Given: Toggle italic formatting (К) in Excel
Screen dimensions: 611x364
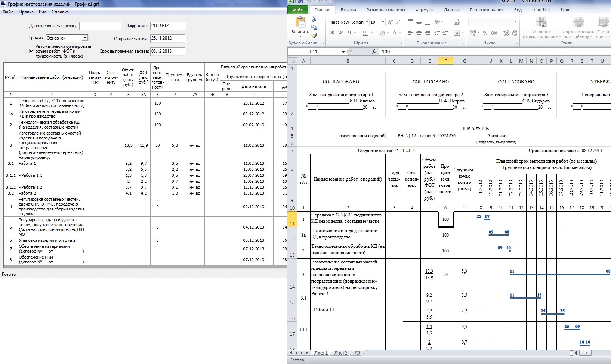Looking at the screenshot, I should coord(340,33).
